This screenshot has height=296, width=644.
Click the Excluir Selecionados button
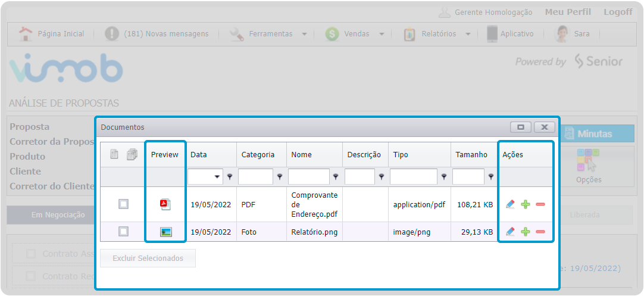[148, 258]
